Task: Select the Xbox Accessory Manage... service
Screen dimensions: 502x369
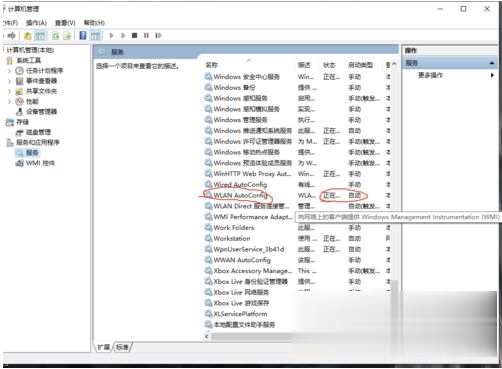Action: pos(297,271)
